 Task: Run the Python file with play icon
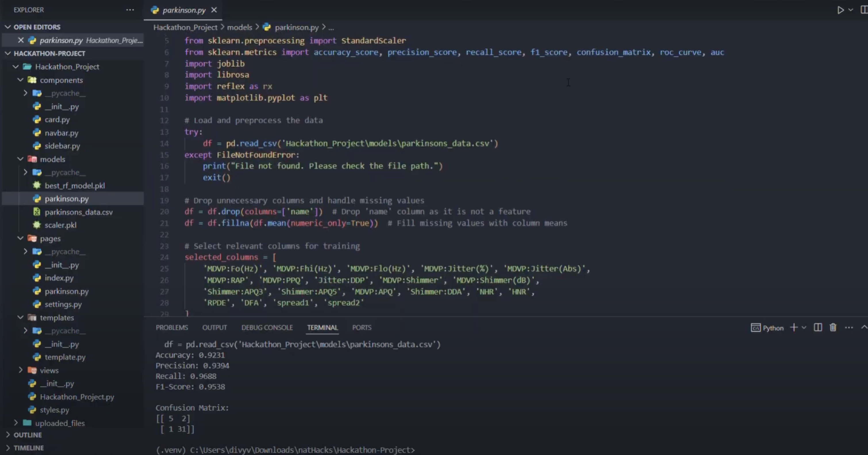click(x=840, y=10)
